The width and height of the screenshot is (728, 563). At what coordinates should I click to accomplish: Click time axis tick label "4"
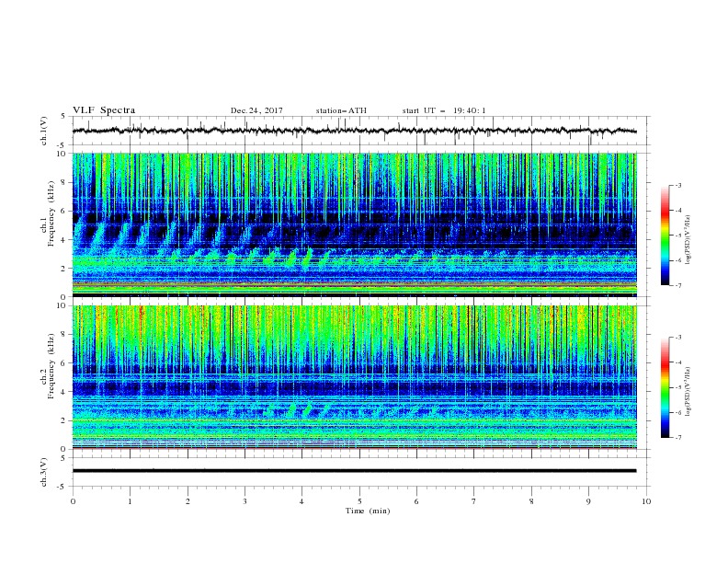point(301,501)
